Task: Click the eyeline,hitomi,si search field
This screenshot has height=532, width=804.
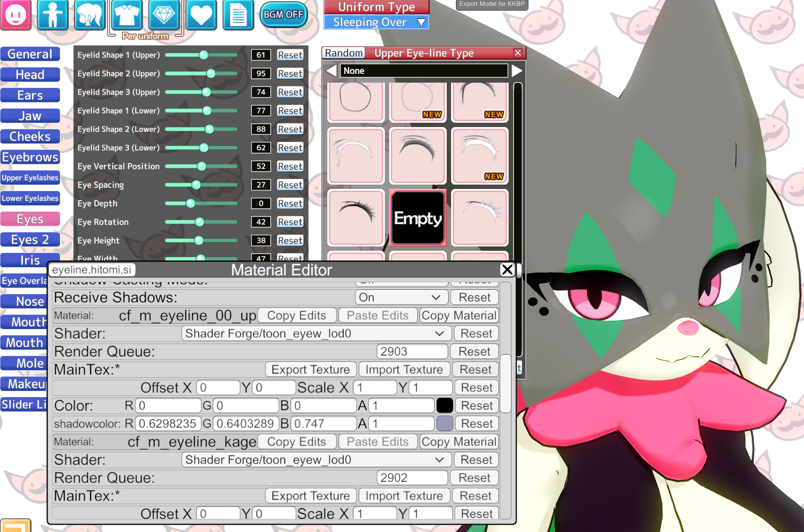Action: pos(92,270)
